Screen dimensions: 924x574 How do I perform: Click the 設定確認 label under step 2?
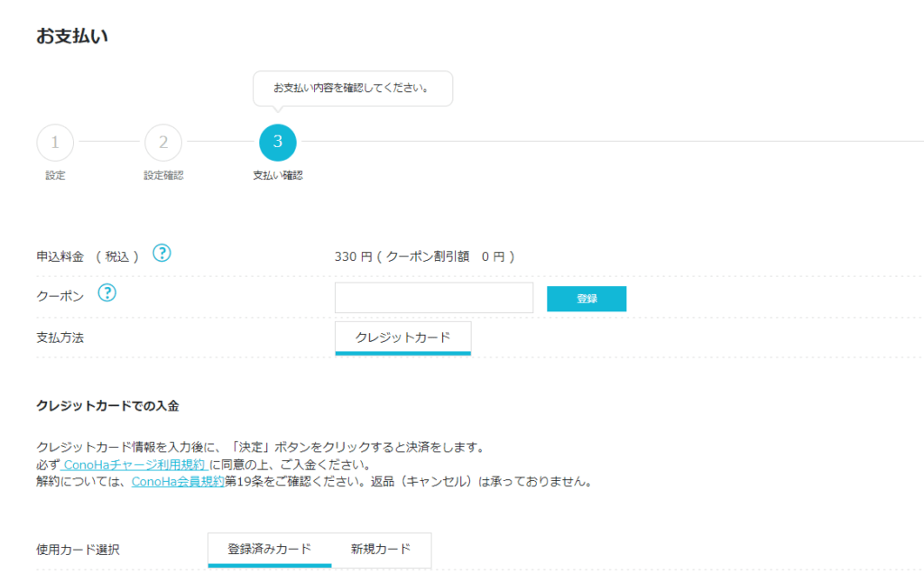pyautogui.click(x=163, y=175)
